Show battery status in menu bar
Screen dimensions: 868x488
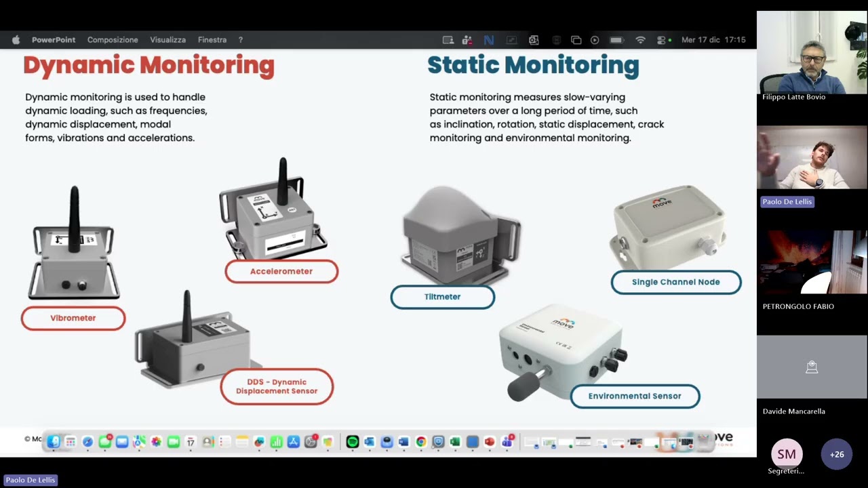pyautogui.click(x=617, y=40)
